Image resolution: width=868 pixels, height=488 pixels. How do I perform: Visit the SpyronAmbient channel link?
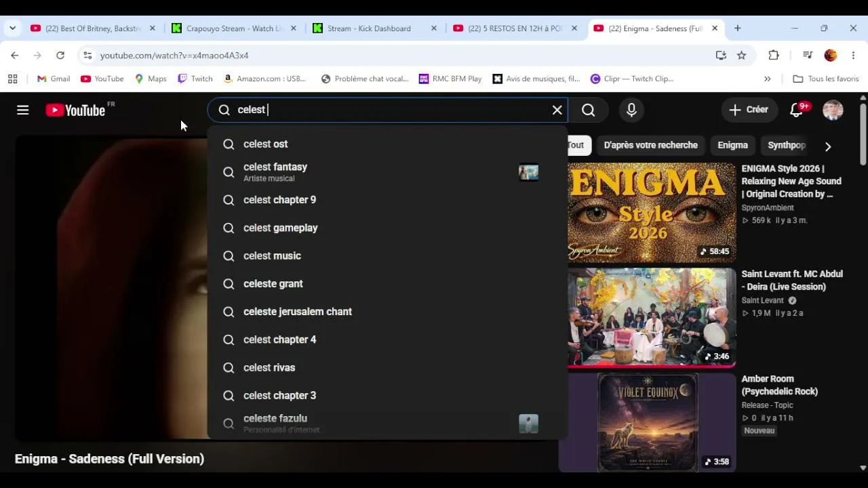(x=768, y=208)
